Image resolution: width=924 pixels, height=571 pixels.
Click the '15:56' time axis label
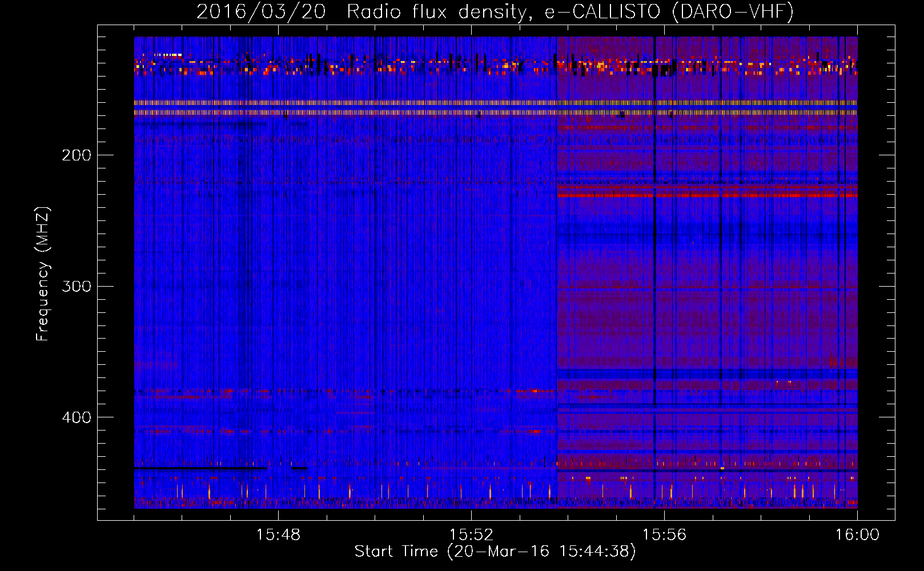tap(664, 535)
